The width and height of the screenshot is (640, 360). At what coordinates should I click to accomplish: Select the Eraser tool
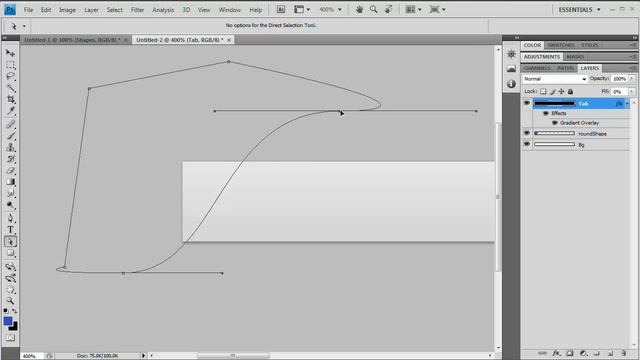(10, 170)
